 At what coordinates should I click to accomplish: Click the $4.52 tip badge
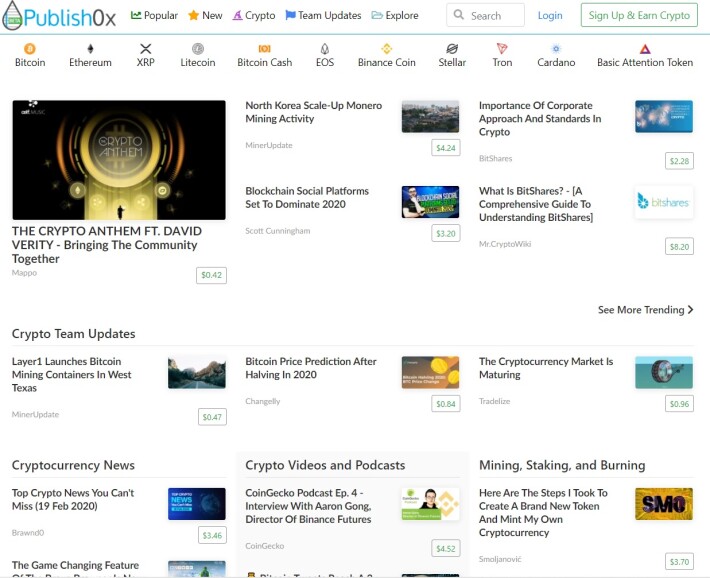446,549
